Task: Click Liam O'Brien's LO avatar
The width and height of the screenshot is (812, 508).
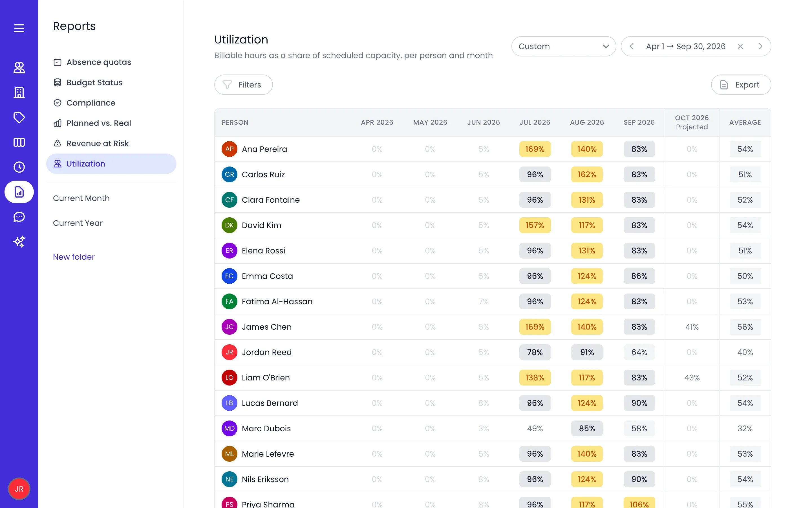Action: pyautogui.click(x=230, y=378)
